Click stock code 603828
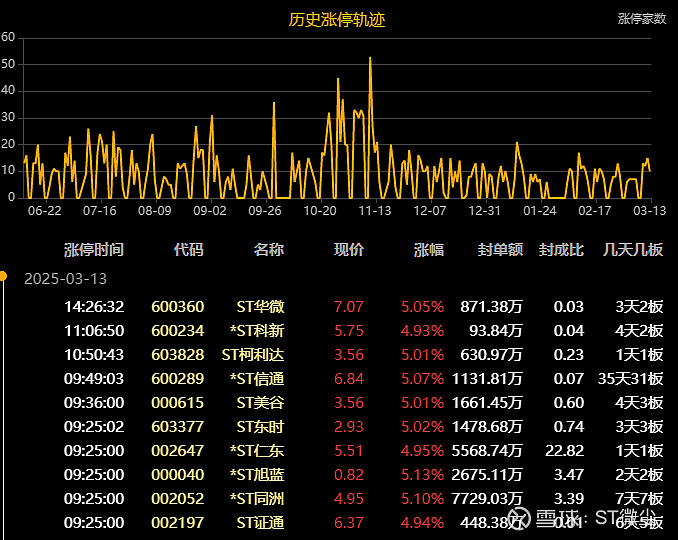Screen dimensions: 678x540 (x=177, y=355)
